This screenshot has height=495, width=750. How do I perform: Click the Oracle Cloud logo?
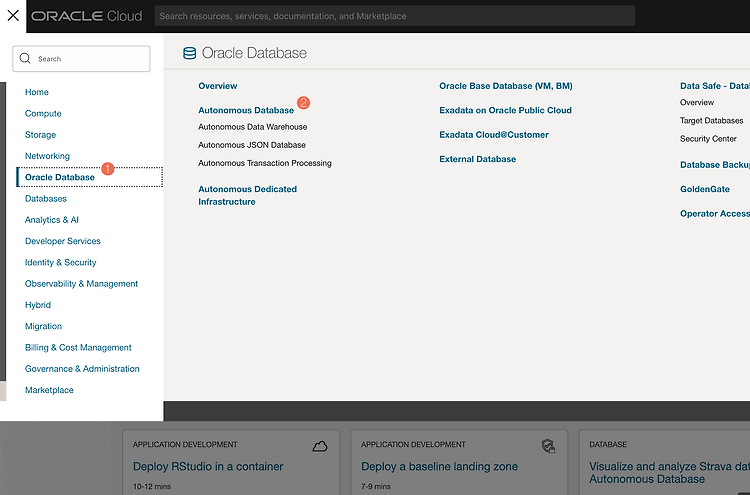click(87, 16)
